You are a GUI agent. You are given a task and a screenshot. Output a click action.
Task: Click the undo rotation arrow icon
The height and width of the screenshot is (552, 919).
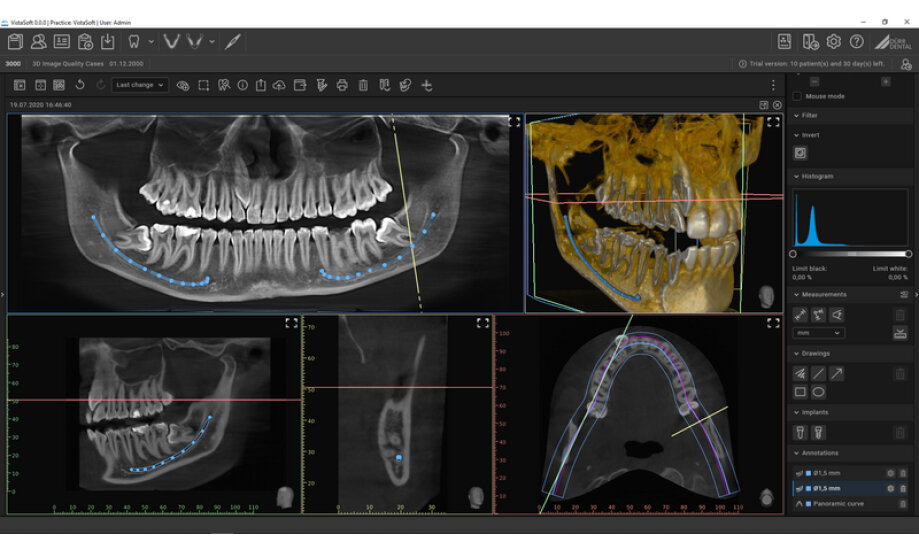coord(80,85)
